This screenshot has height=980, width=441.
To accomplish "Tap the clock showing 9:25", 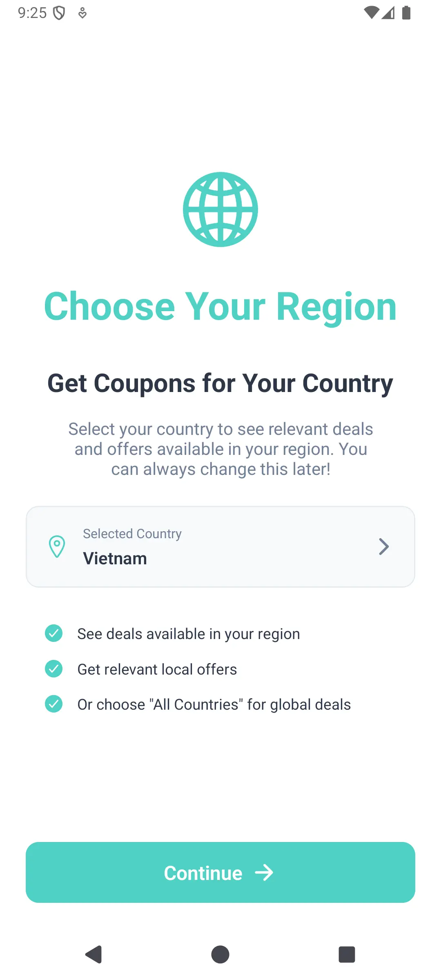I will [x=32, y=13].
